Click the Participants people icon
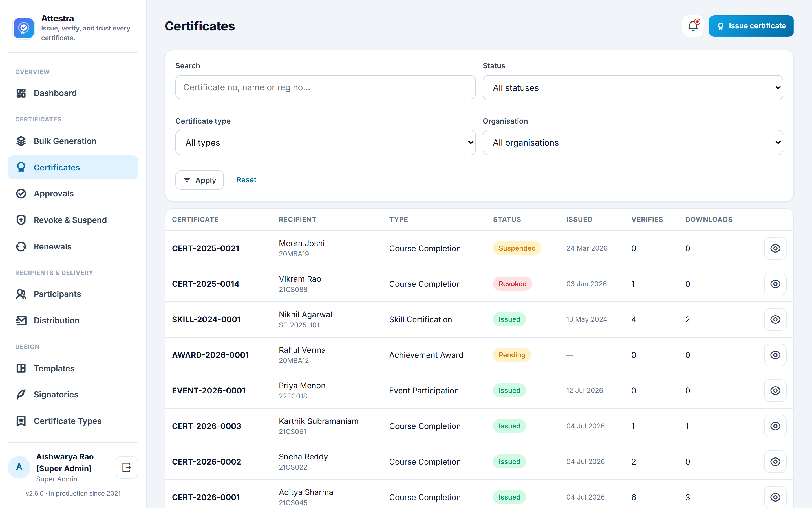 pos(21,294)
